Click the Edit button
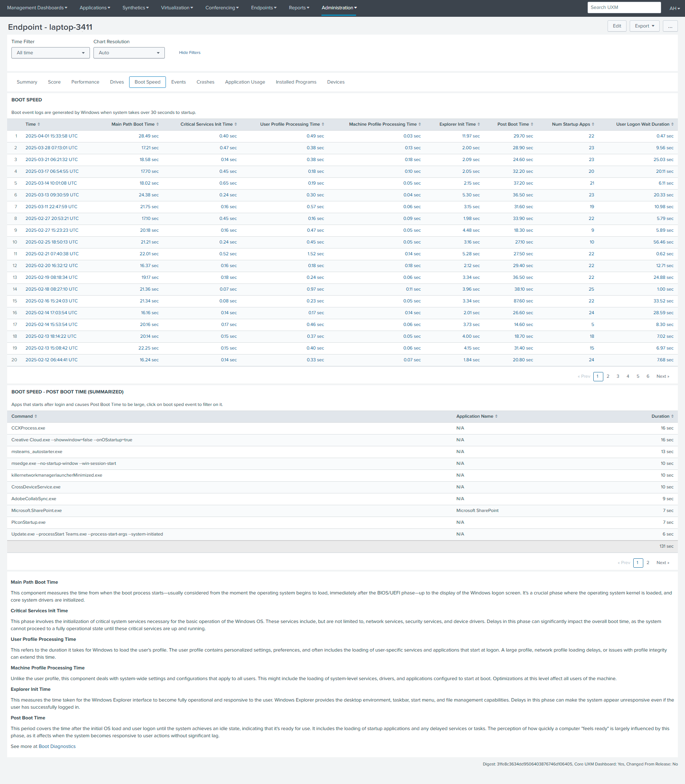The width and height of the screenshot is (685, 784). [616, 26]
